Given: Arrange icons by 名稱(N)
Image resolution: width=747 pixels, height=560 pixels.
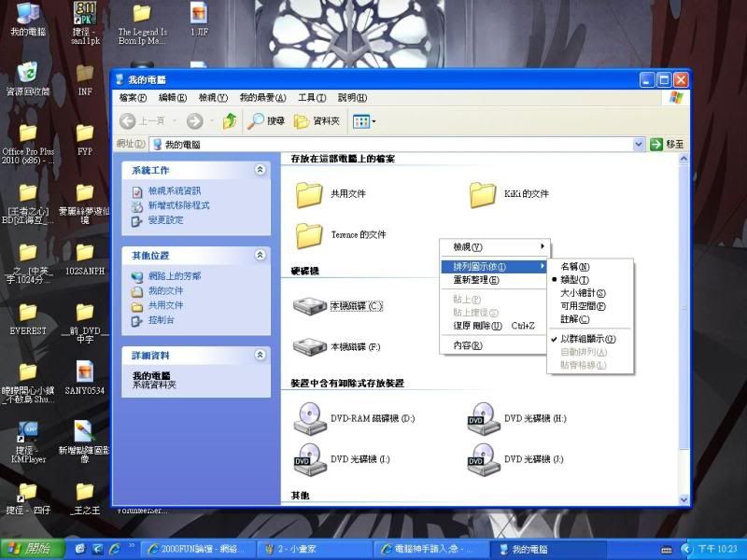Looking at the screenshot, I should tap(590, 267).
